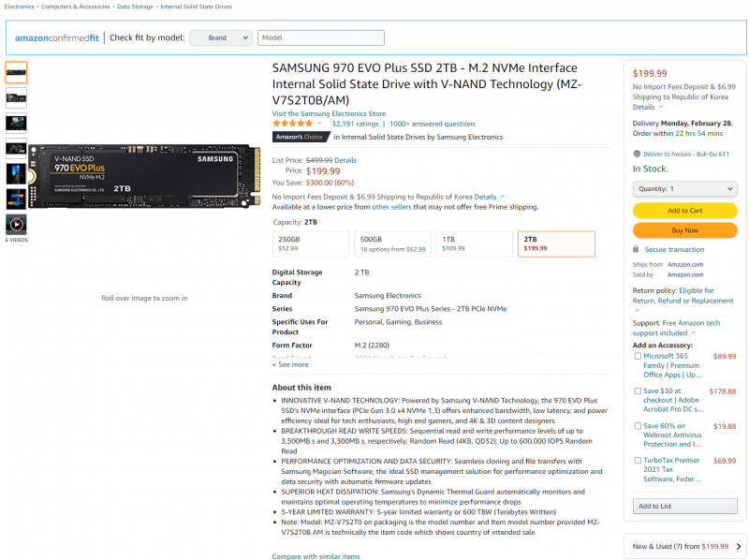Check the Webroot Antivirus accessory
The height and width of the screenshot is (560, 749).
point(638,426)
